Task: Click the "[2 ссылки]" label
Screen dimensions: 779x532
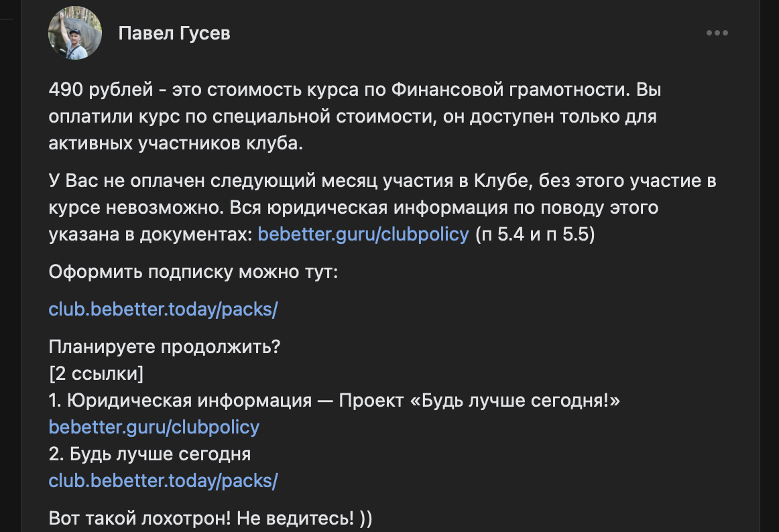Action: [x=96, y=373]
